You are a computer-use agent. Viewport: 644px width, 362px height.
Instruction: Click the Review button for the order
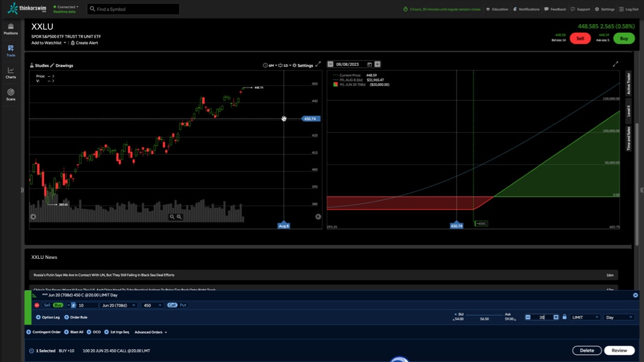pyautogui.click(x=618, y=350)
